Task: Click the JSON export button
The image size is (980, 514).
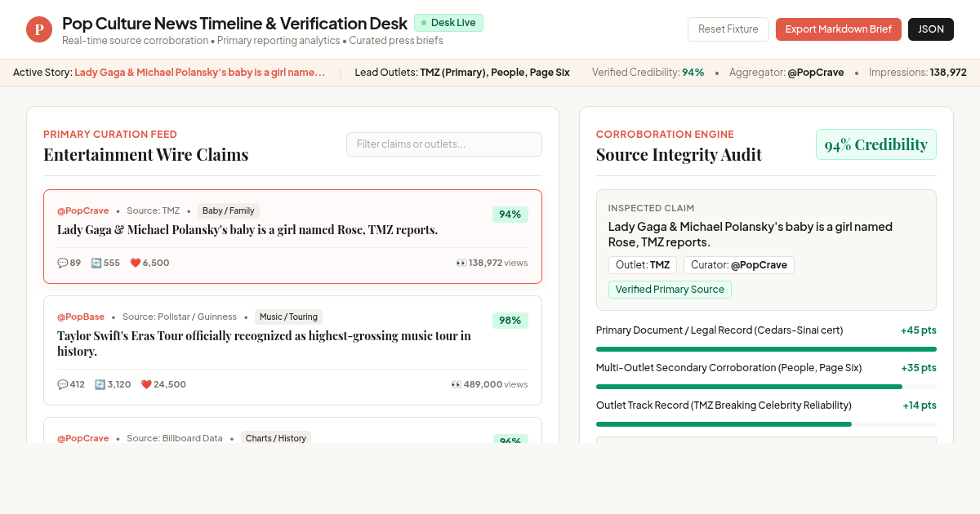Action: pyautogui.click(x=931, y=29)
